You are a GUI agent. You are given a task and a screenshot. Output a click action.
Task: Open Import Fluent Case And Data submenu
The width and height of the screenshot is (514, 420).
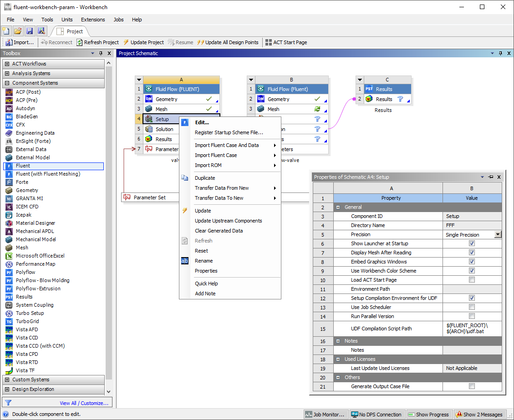230,145
